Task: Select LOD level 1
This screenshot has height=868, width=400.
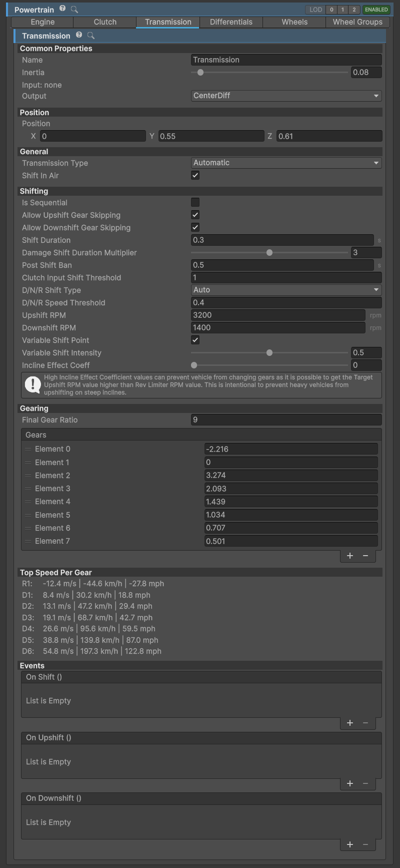Action: point(342,10)
